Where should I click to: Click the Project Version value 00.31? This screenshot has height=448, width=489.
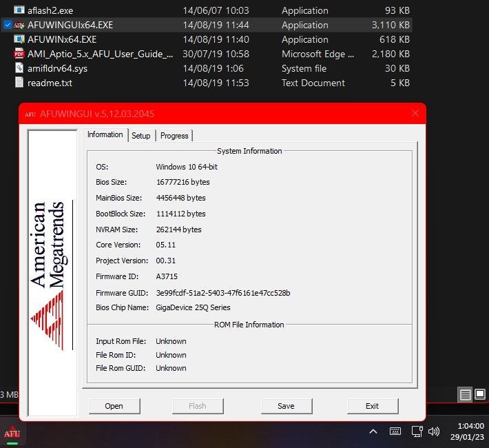165,261
